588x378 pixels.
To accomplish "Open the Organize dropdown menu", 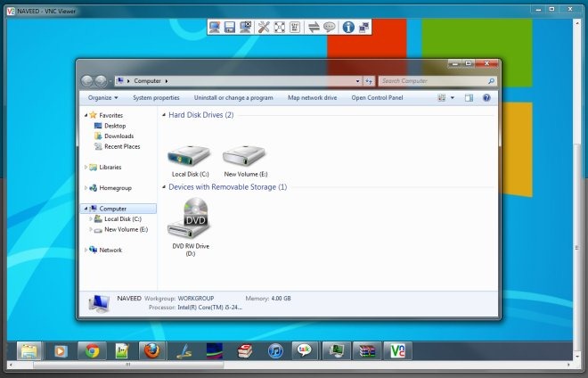I will click(x=103, y=97).
